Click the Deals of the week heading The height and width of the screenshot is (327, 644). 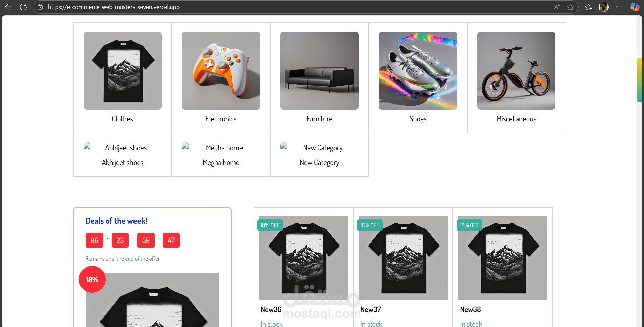pos(116,221)
